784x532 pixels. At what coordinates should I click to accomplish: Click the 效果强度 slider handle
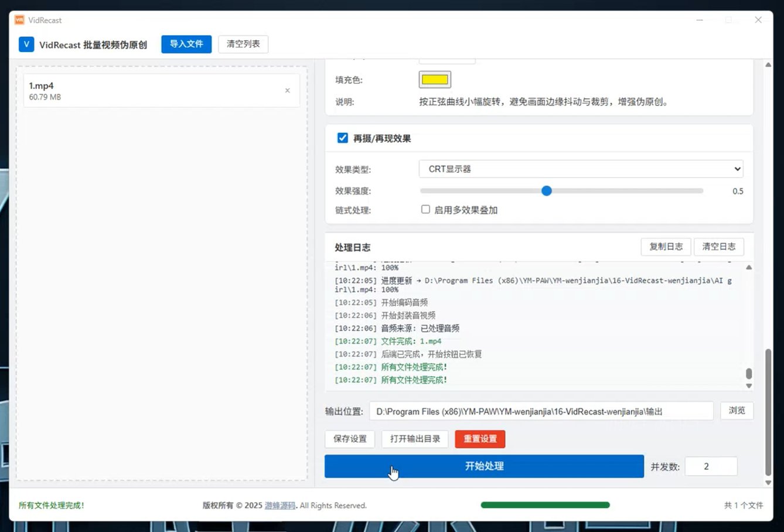point(547,191)
